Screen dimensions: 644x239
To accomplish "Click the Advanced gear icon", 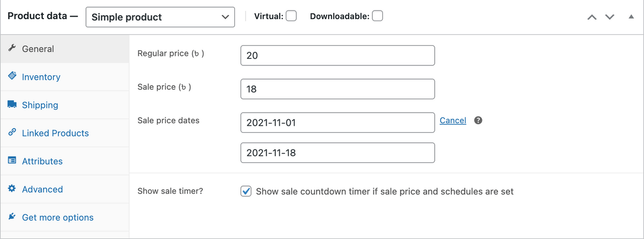I will [x=12, y=189].
